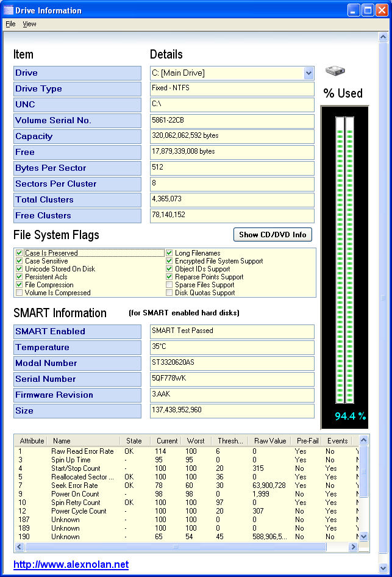This screenshot has height=577, width=392.
Task: Select the C: [Main Drive] combo box
Action: pyautogui.click(x=232, y=73)
